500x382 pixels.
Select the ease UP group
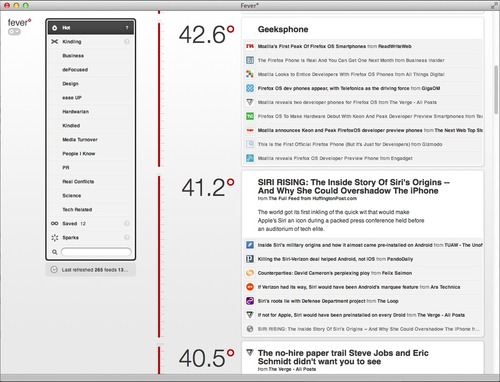click(x=91, y=98)
